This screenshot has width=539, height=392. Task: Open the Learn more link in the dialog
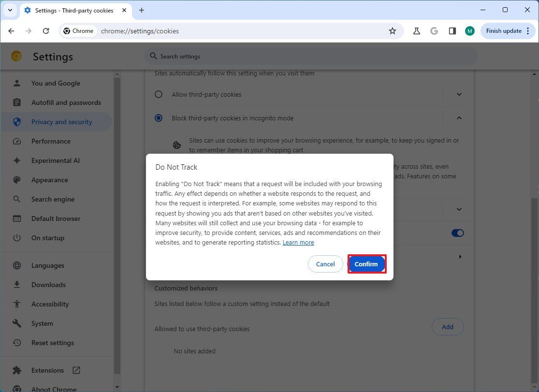click(298, 242)
